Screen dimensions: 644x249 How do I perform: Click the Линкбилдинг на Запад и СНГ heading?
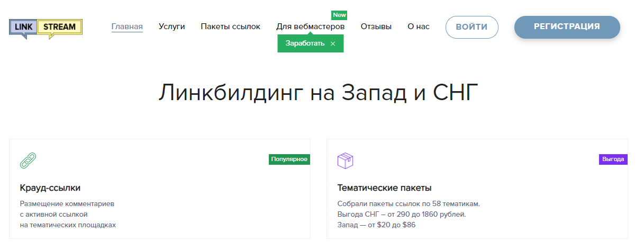319,92
